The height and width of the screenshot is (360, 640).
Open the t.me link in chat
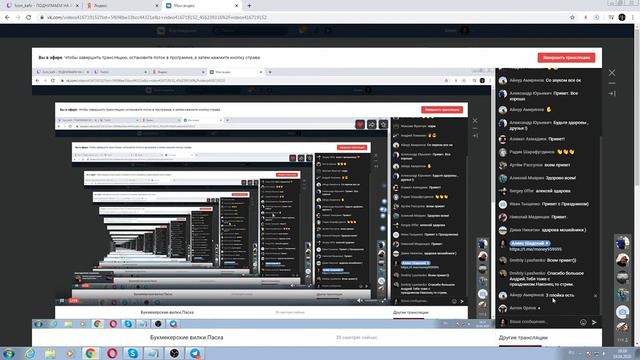tap(535, 249)
